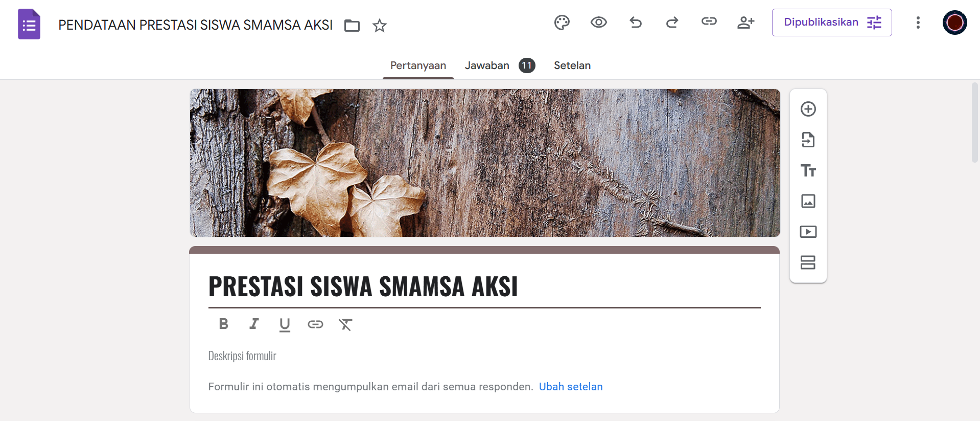Open the three-dot more options menu
The width and height of the screenshot is (980, 421).
[x=918, y=23]
